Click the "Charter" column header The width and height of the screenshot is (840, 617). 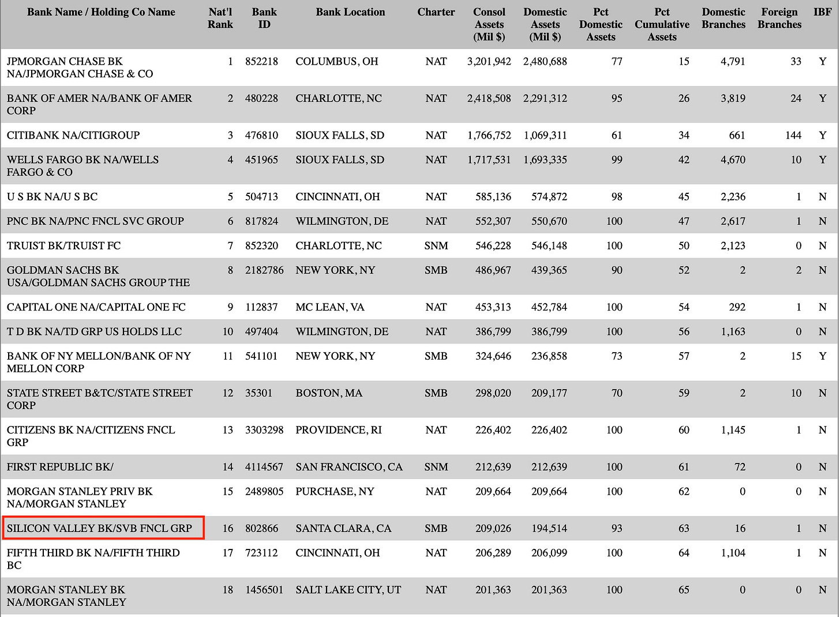click(436, 12)
